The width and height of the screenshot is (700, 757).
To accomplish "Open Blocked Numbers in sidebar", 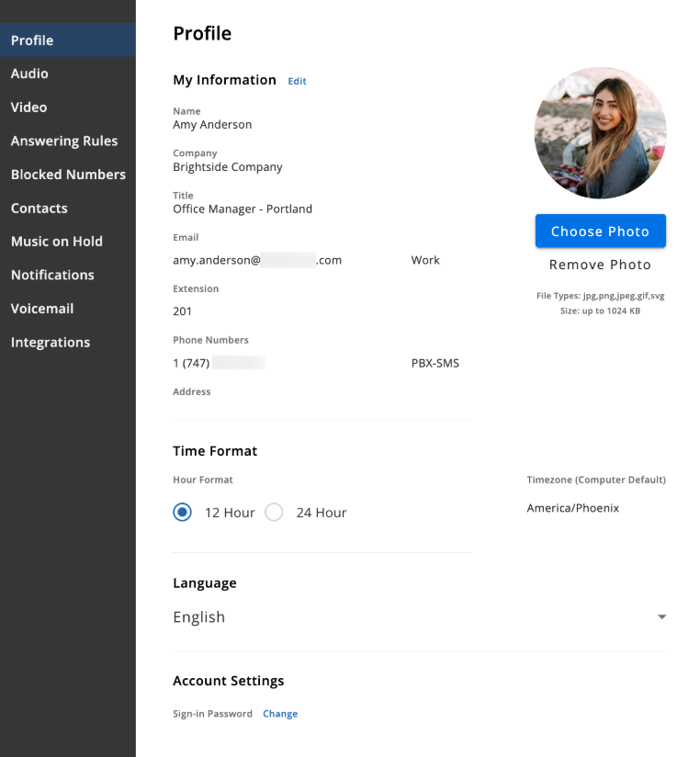I will (x=68, y=175).
